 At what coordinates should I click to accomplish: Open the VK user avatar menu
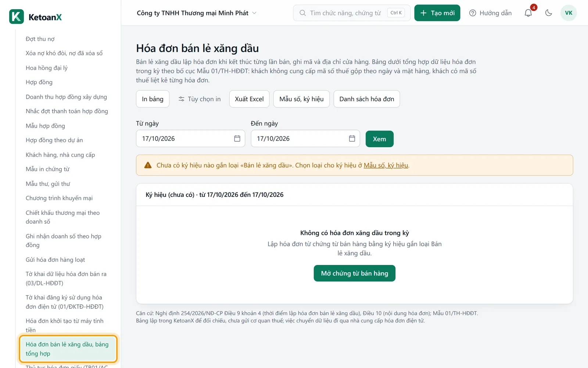point(569,13)
